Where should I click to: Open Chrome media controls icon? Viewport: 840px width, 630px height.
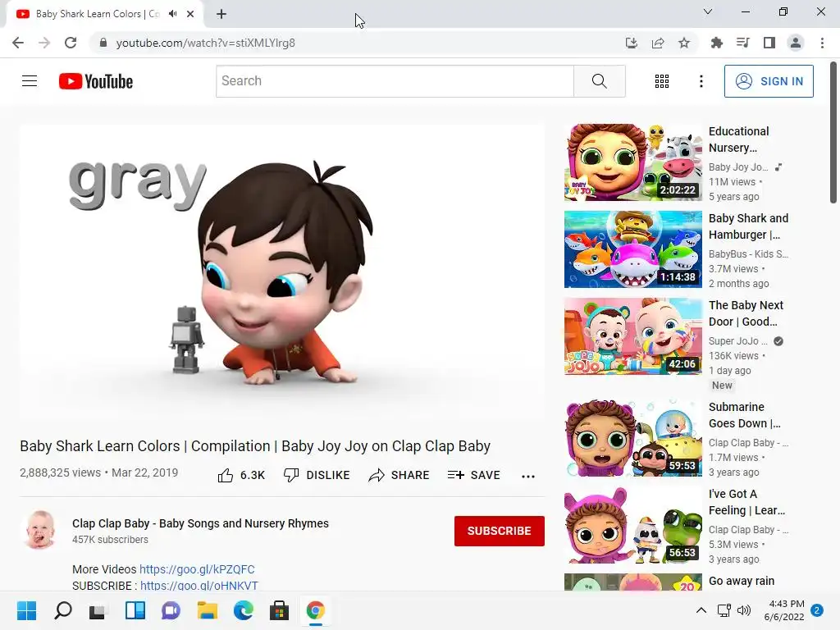[742, 43]
